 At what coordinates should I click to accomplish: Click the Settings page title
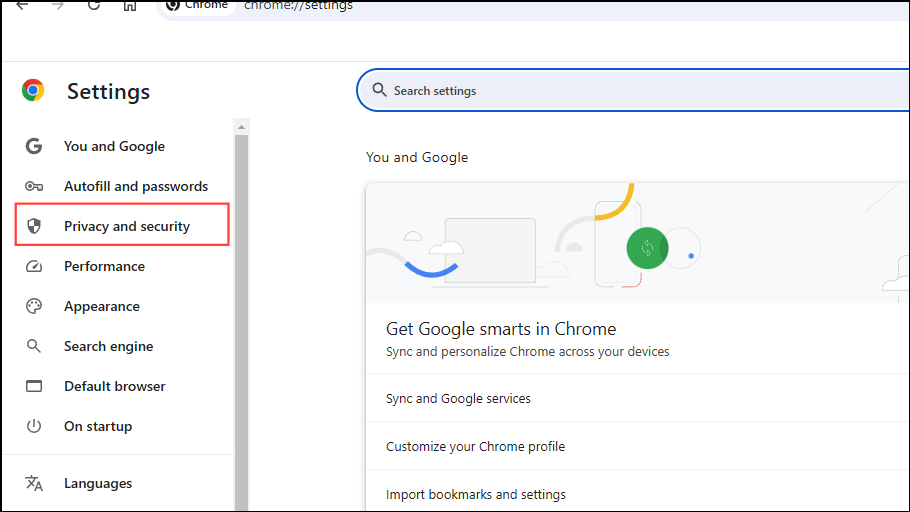point(109,92)
